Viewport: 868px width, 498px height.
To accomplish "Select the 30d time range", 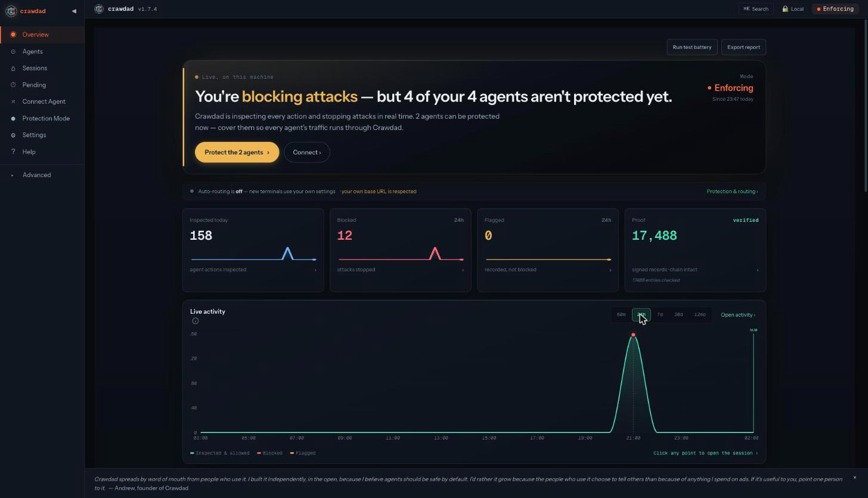I will click(x=678, y=314).
